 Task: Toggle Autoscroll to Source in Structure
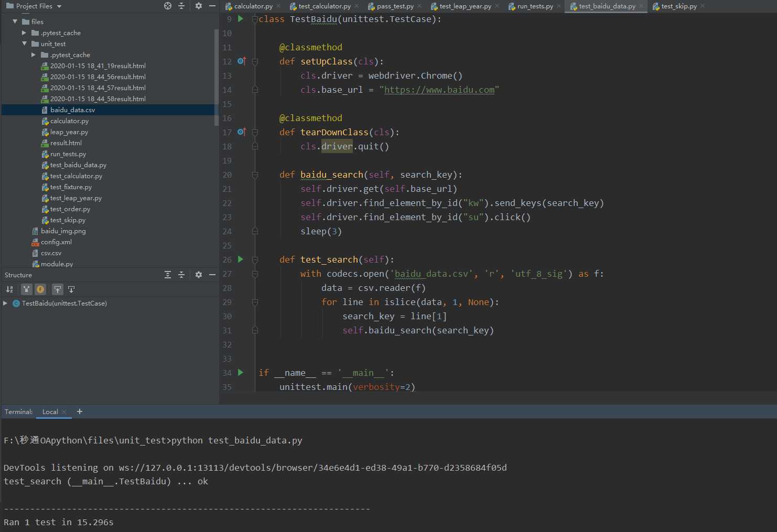click(x=58, y=289)
